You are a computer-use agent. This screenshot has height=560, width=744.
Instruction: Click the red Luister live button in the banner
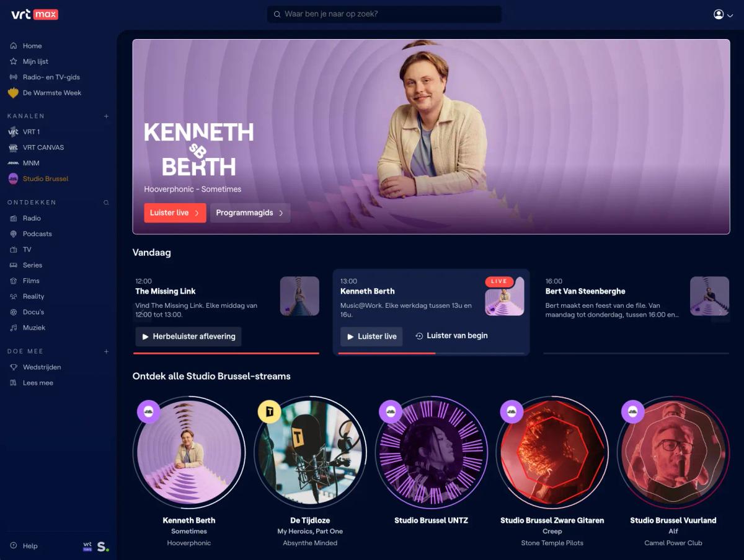[175, 212]
